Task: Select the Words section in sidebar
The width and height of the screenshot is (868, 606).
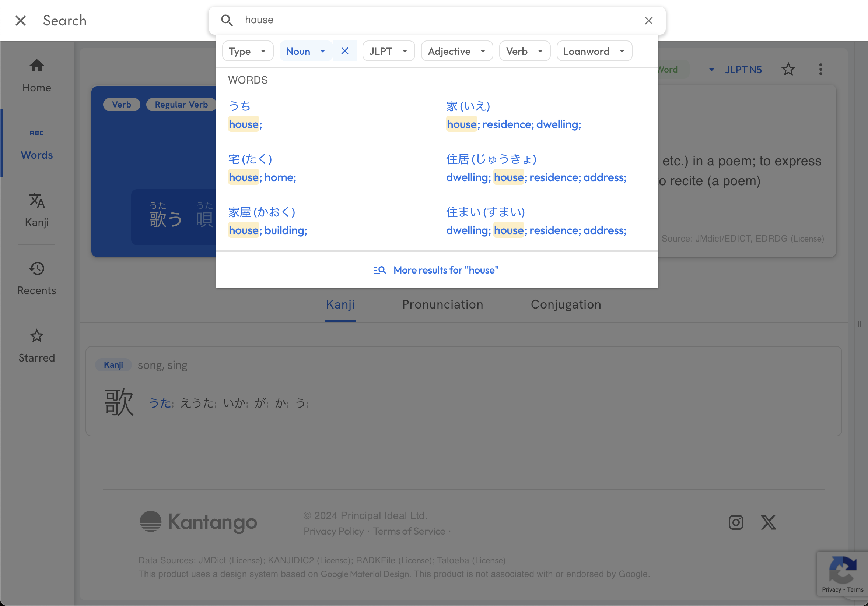Action: tap(36, 144)
